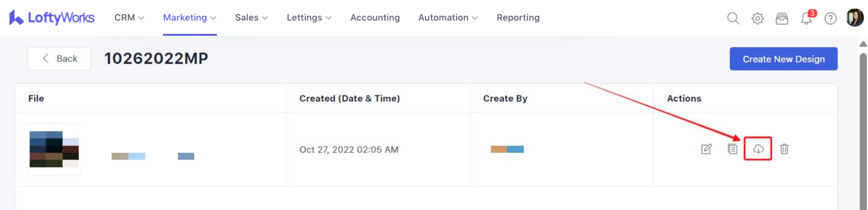Click the edit pencil icon
This screenshot has height=210, width=868.
pyautogui.click(x=706, y=149)
